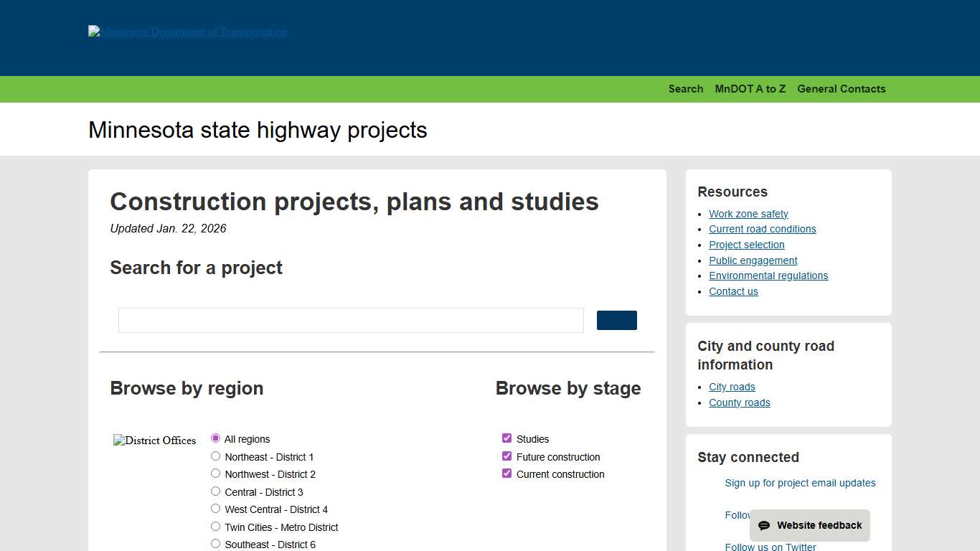View Current road conditions
This screenshot has width=980, height=551.
[x=762, y=229]
